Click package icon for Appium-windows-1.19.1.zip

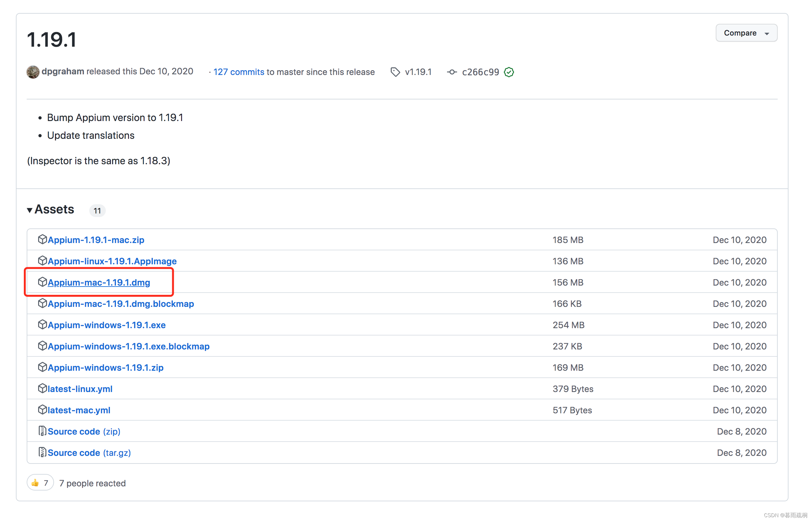(42, 367)
